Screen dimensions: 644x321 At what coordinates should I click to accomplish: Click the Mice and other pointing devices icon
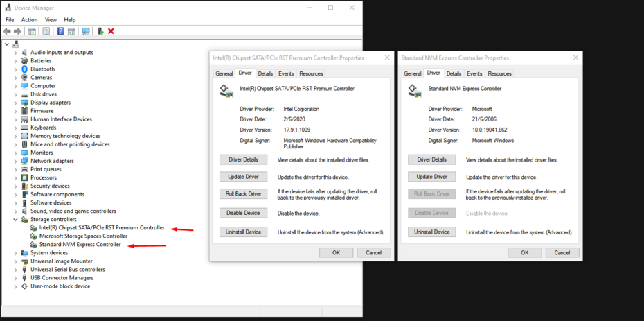coord(24,144)
